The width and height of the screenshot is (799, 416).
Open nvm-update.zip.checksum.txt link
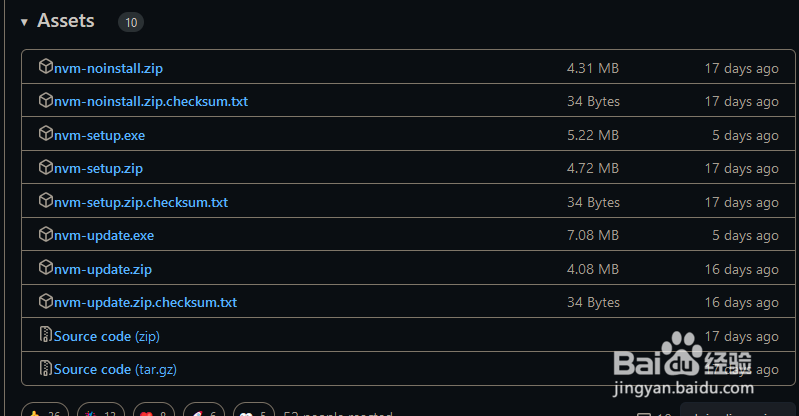click(x=145, y=302)
